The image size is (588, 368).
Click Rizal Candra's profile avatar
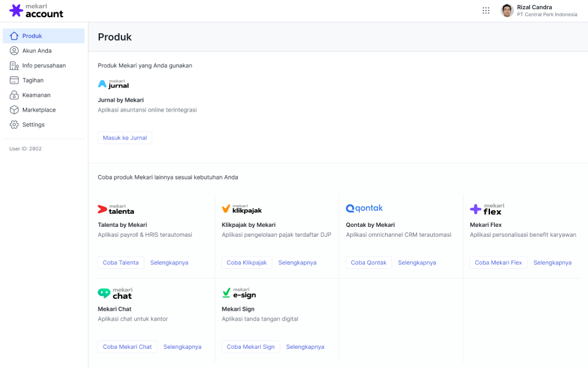[x=507, y=10]
